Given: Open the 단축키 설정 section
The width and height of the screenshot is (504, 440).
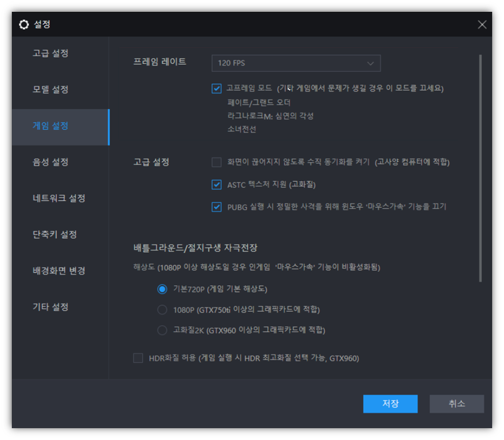Looking at the screenshot, I should pyautogui.click(x=54, y=234).
